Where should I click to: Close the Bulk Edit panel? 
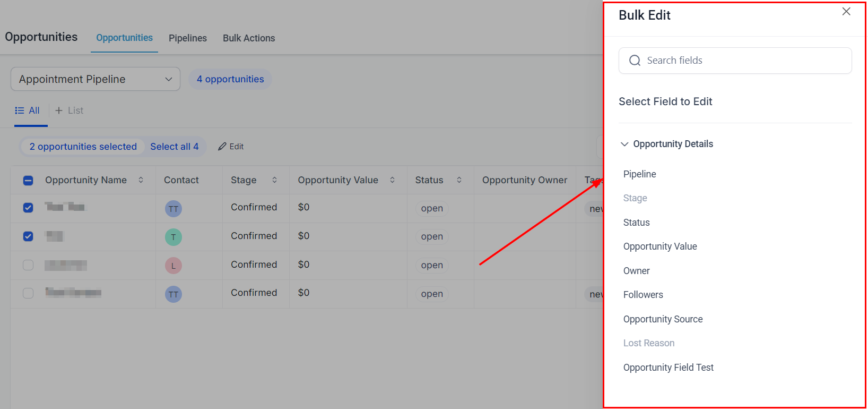(846, 12)
